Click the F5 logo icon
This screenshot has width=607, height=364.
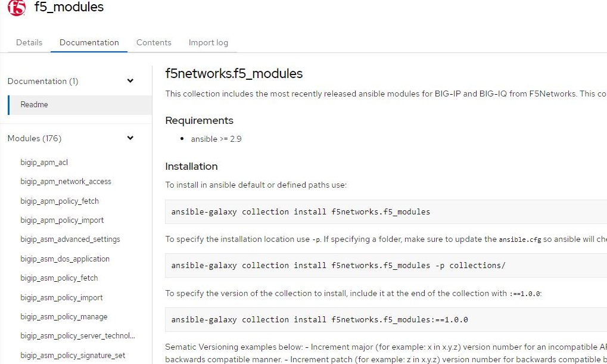[x=17, y=8]
